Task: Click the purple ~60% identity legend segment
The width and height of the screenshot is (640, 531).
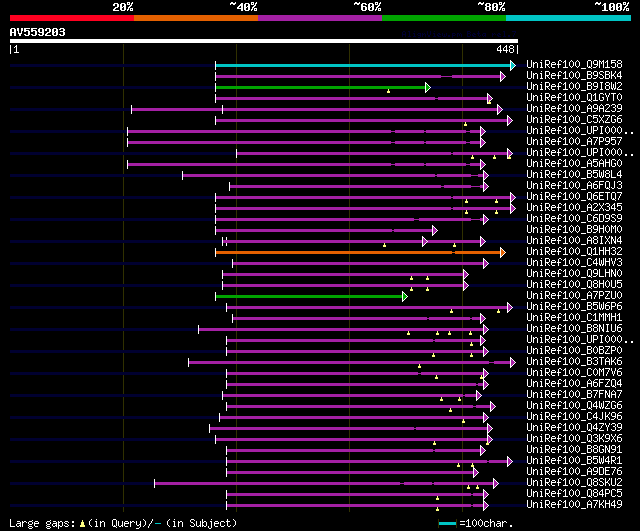Action: tap(320, 18)
